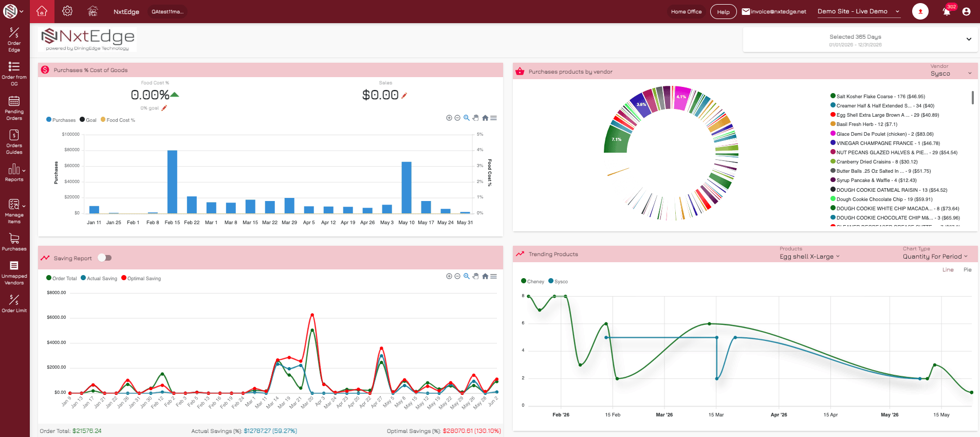Click the QAtest11ma... account chip

point(167,11)
